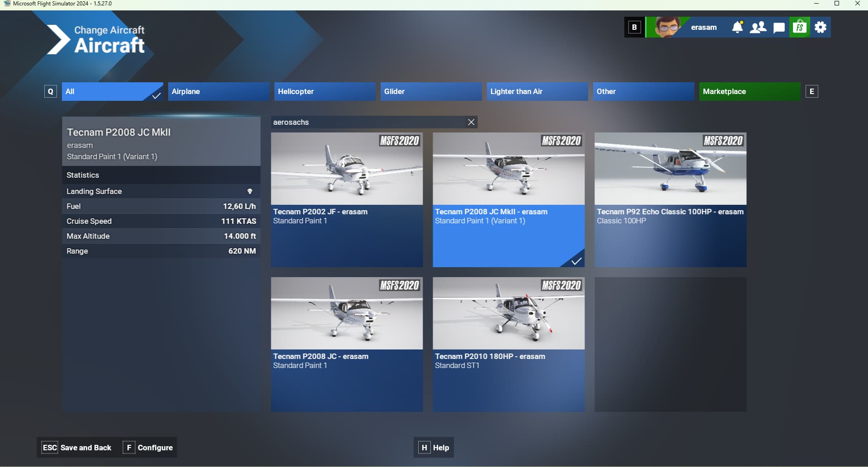Viewport: 868px width, 467px height.
Task: Switch to the Helicopter tab
Action: tap(325, 91)
